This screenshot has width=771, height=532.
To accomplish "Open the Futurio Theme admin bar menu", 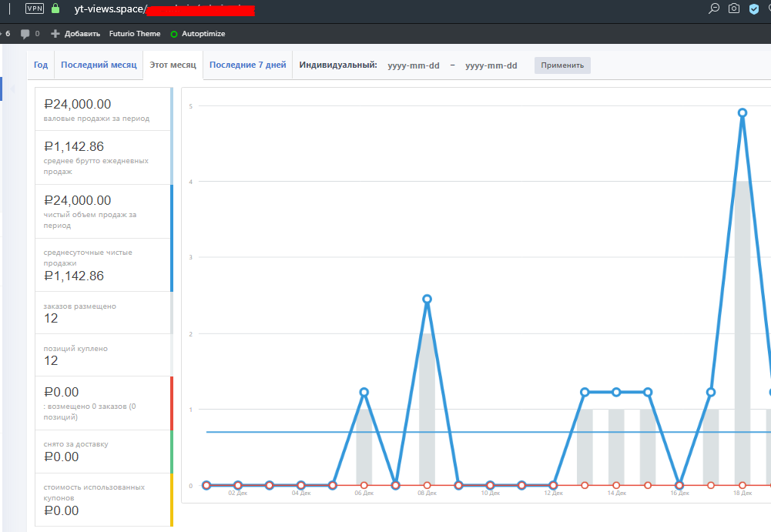I will click(x=135, y=34).
